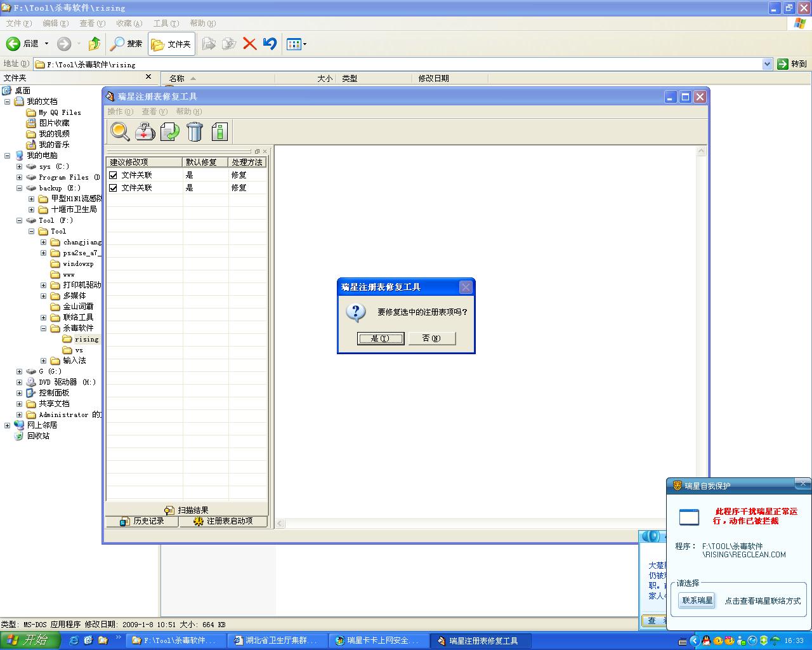Click the 点击查看瑞星联络方式 link
The image size is (812, 650).
(763, 601)
